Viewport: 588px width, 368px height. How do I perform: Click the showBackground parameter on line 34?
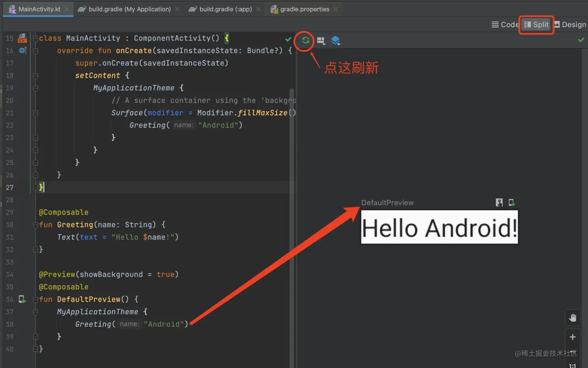tap(111, 274)
